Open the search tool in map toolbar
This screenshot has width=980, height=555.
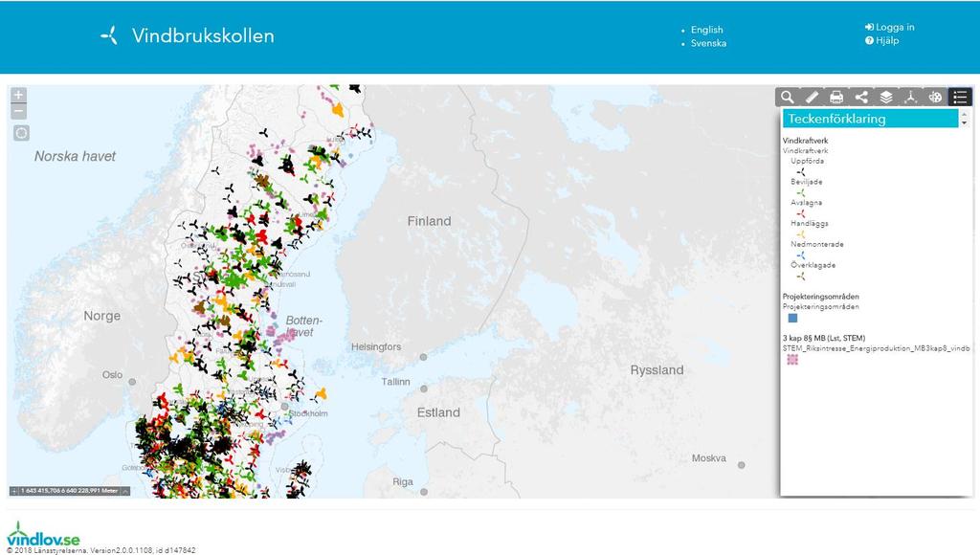tap(787, 97)
